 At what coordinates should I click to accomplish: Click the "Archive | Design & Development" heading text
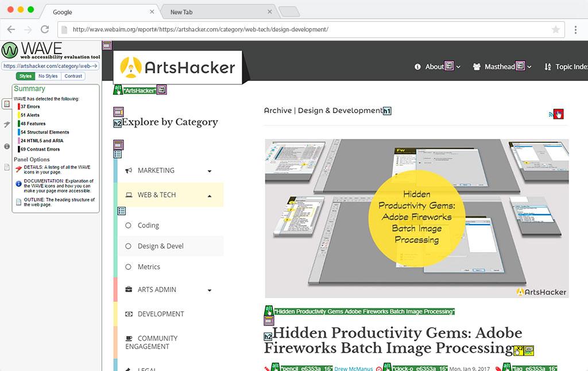[x=323, y=111]
